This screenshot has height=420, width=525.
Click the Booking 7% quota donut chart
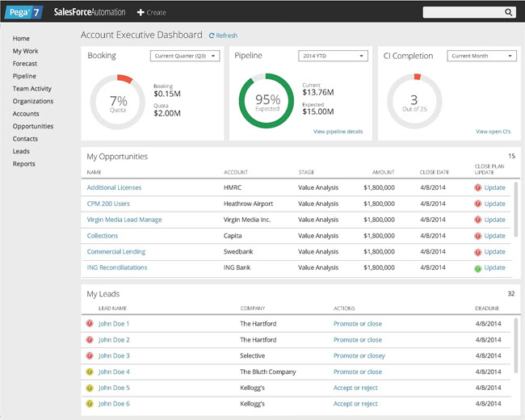point(118,102)
